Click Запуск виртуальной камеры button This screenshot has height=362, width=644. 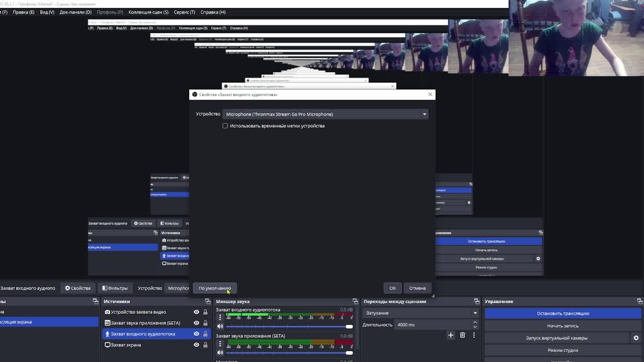557,338
